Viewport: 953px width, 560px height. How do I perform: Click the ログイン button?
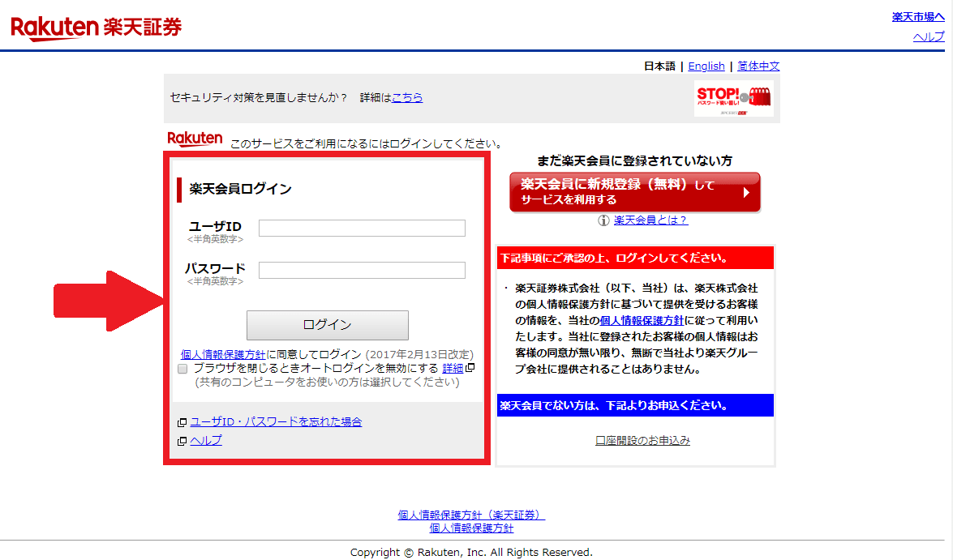pyautogui.click(x=328, y=325)
